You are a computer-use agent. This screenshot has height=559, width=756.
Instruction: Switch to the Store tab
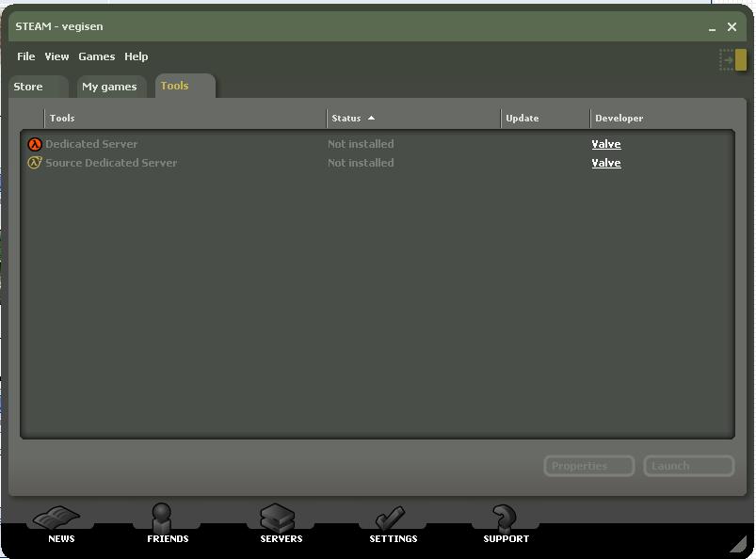coord(38,87)
